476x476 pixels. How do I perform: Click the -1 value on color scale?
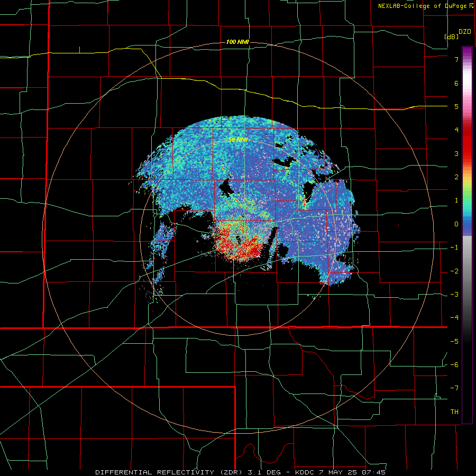click(x=454, y=248)
